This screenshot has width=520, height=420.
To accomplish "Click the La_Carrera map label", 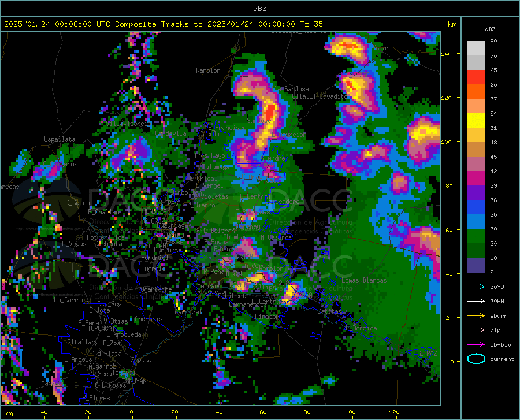I will click(71, 300).
